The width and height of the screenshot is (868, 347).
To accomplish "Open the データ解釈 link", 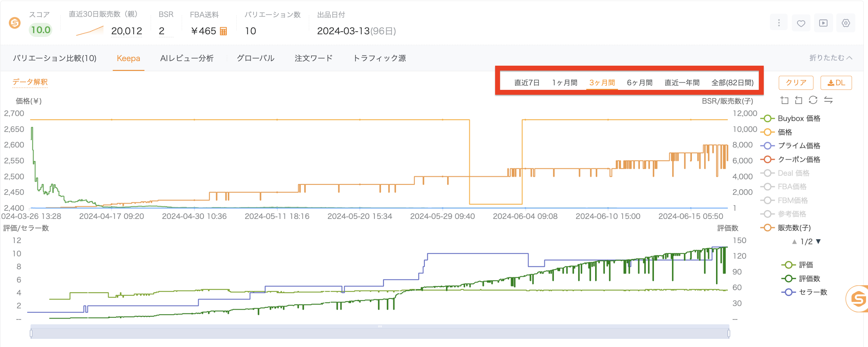I will [30, 82].
